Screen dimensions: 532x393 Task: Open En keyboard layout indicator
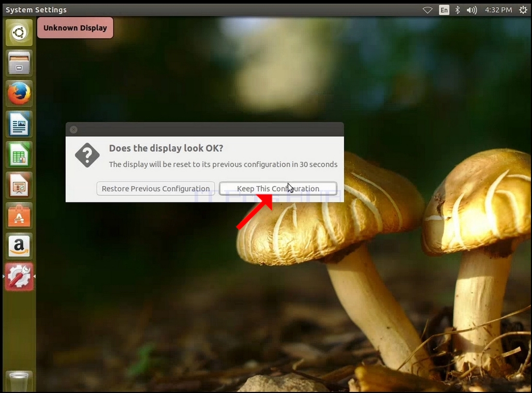click(x=444, y=10)
